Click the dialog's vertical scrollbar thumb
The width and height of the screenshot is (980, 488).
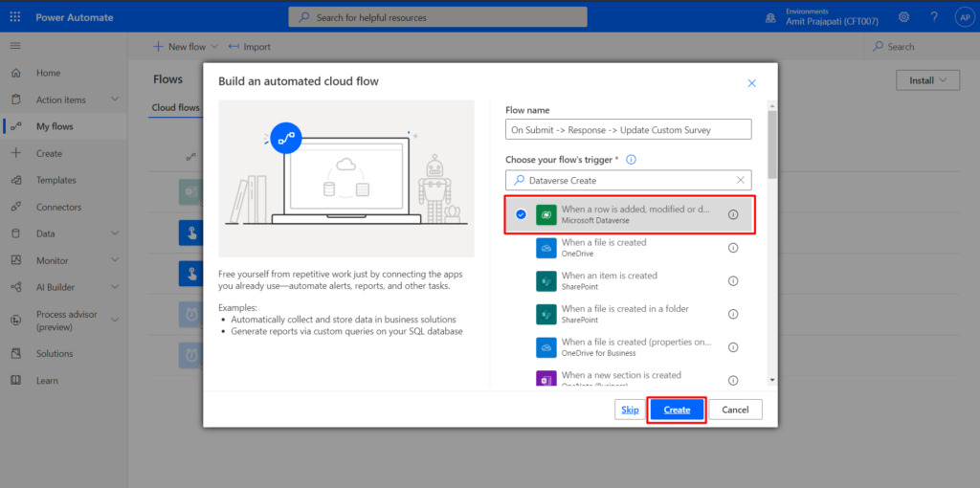[x=772, y=144]
